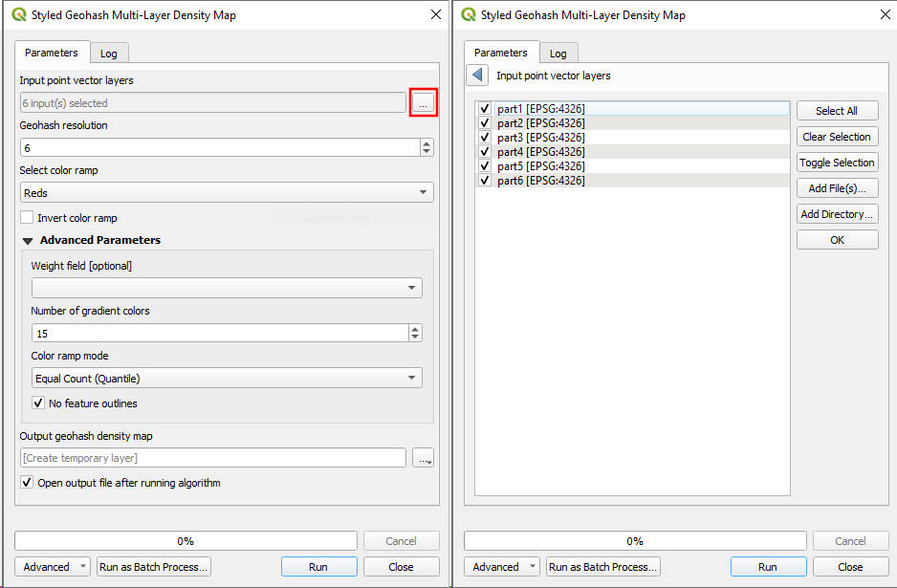
Task: Close the right Styled Geohash dialog window
Action: 885,14
